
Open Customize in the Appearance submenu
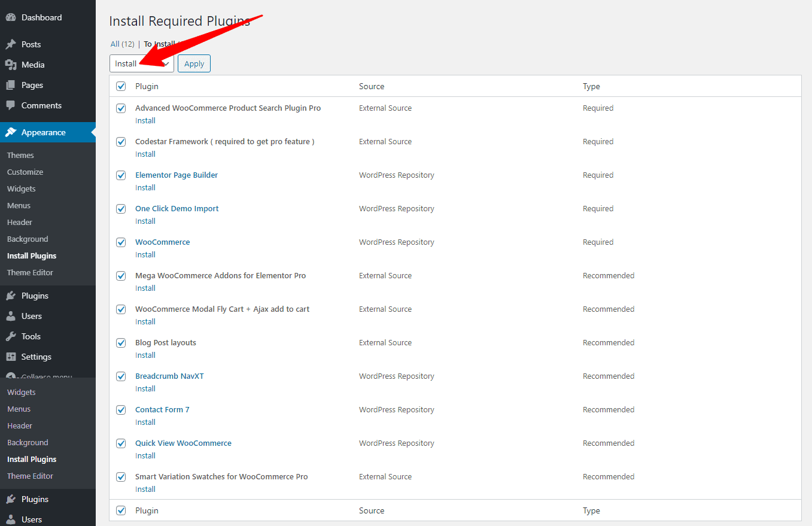point(25,172)
